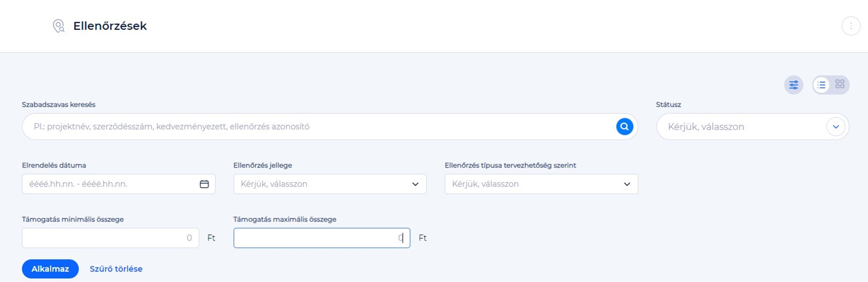Switch to grid view

pos(840,84)
